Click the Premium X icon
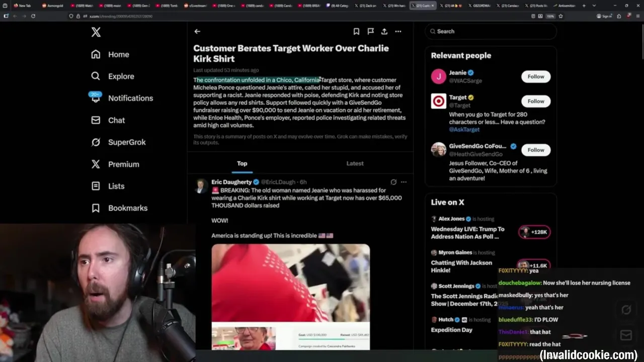644x362 pixels. click(96, 164)
